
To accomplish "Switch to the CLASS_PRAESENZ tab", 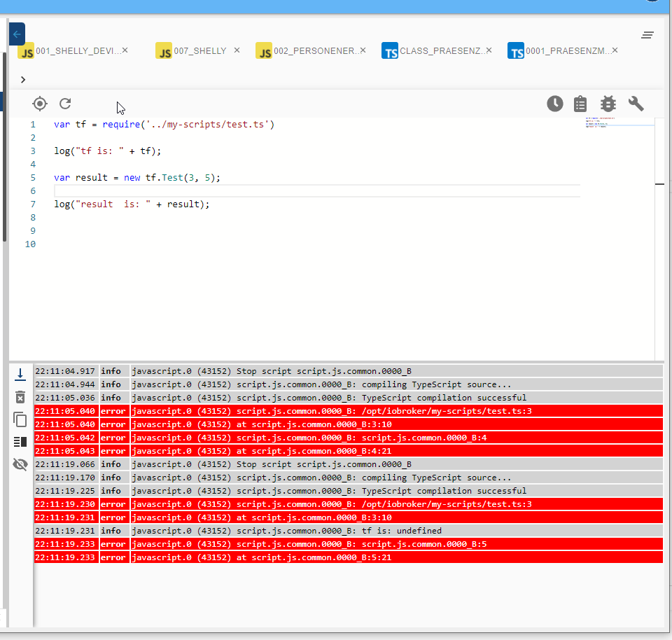I will click(x=442, y=51).
